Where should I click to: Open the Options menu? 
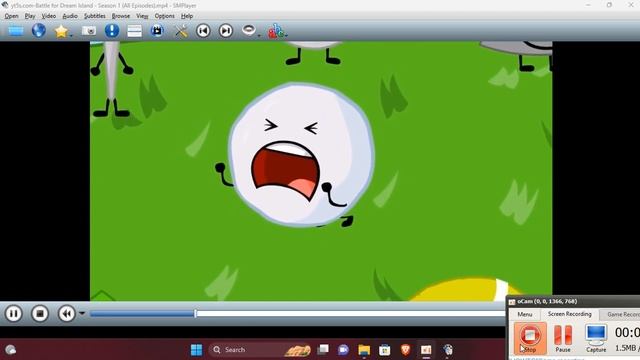[164, 16]
